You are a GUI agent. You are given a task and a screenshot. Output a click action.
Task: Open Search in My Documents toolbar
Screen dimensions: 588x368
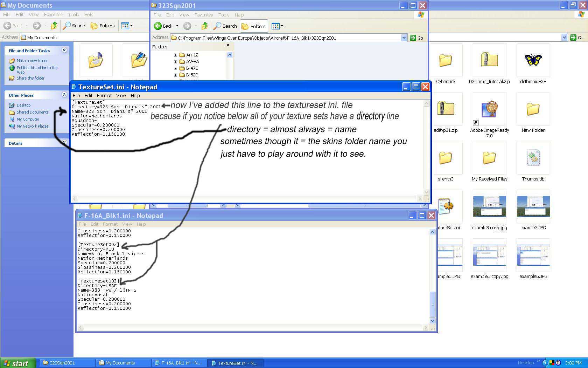coord(75,26)
